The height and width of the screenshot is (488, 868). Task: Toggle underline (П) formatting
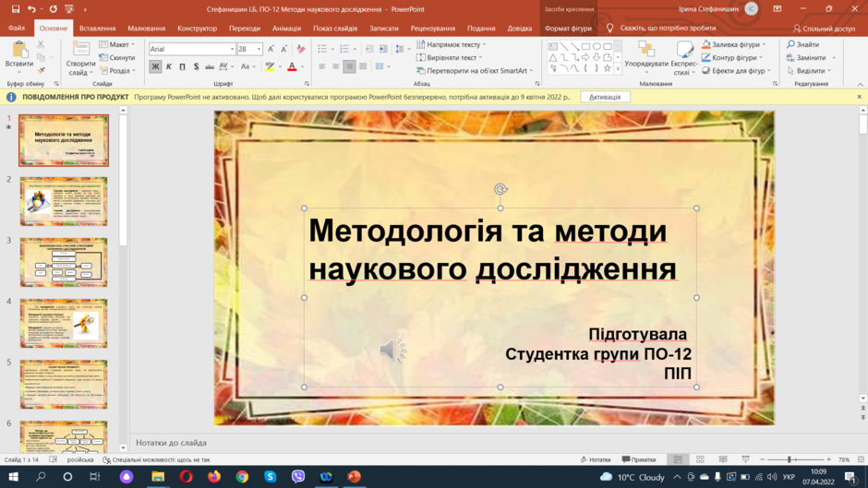[x=182, y=66]
